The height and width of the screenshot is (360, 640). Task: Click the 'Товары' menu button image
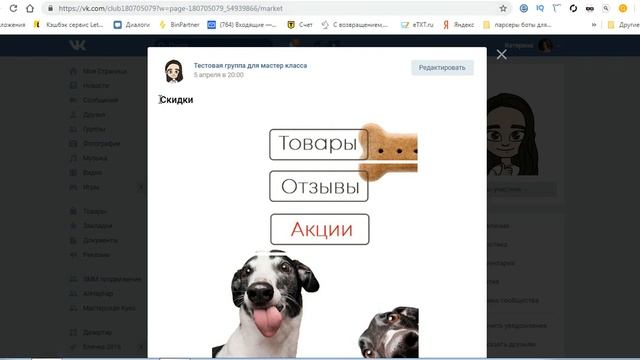tap(319, 144)
